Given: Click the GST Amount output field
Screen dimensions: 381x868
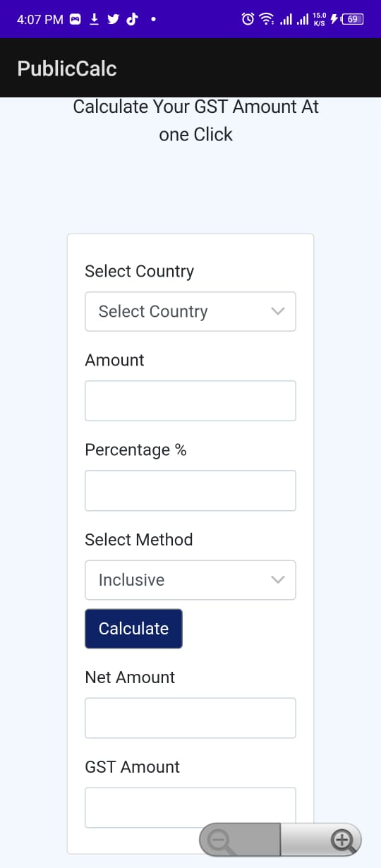Looking at the screenshot, I should (x=190, y=807).
